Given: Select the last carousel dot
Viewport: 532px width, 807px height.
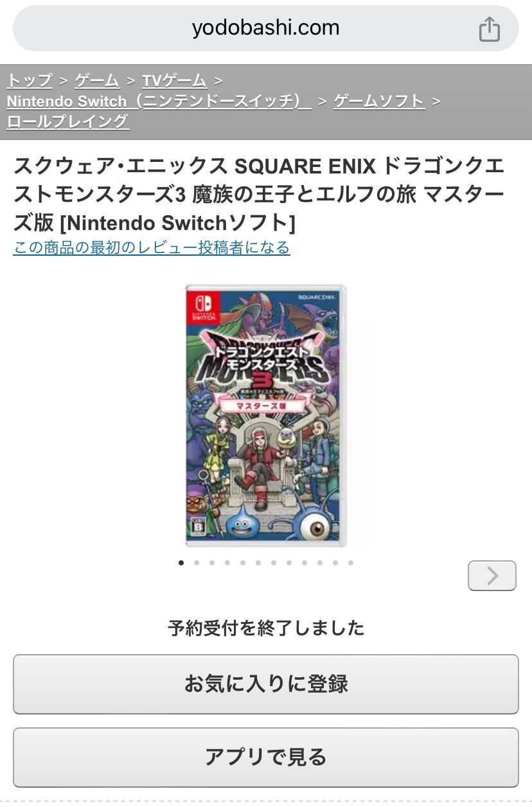Looking at the screenshot, I should [x=351, y=563].
